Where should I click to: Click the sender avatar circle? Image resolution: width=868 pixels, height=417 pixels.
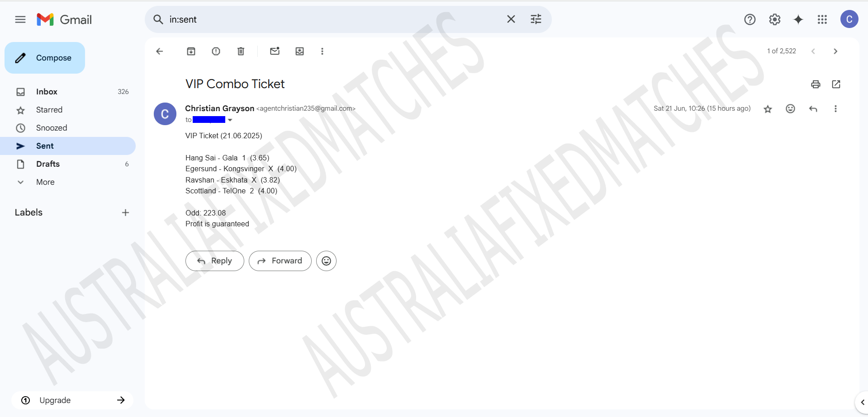(x=165, y=114)
